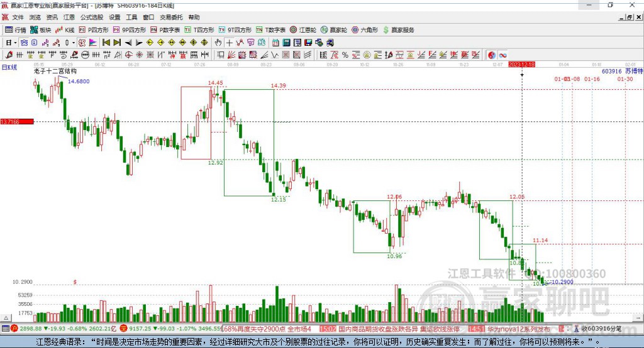Image resolution: width=644 pixels, height=348 pixels.
Task: Open the 帮助 menu
Action: click(x=194, y=17)
